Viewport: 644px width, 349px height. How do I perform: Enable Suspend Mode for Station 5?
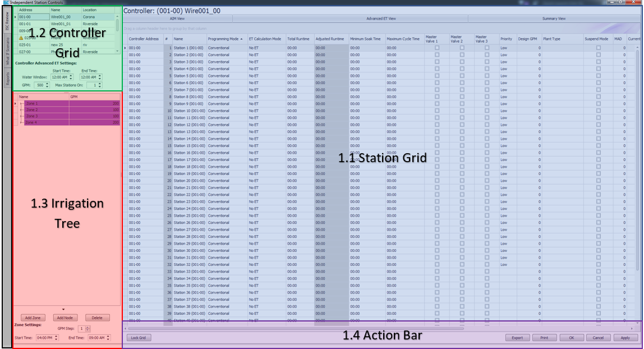pos(599,76)
